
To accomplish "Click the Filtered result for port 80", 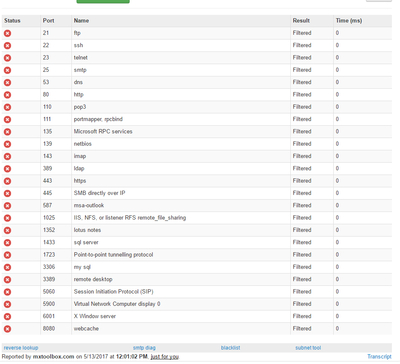I will pos(302,95).
